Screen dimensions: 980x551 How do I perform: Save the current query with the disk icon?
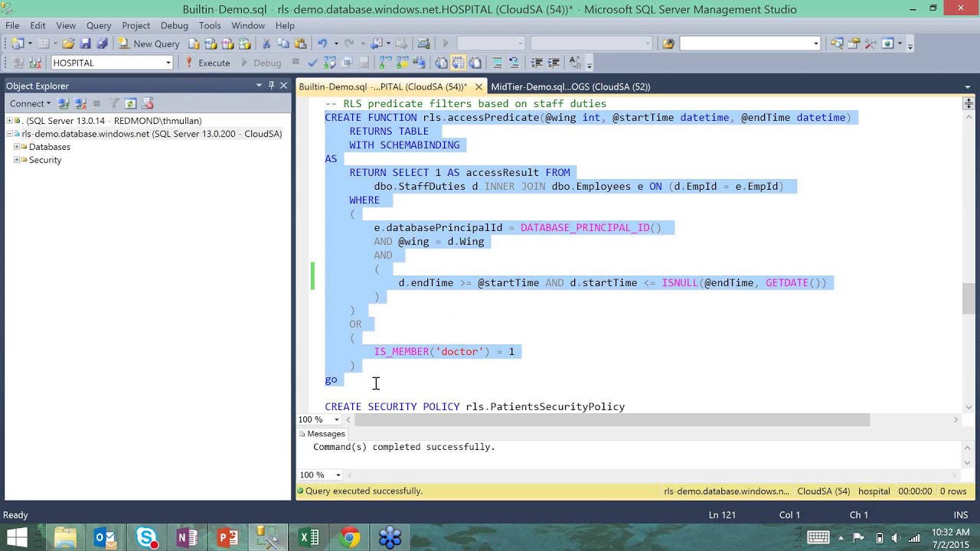(85, 44)
